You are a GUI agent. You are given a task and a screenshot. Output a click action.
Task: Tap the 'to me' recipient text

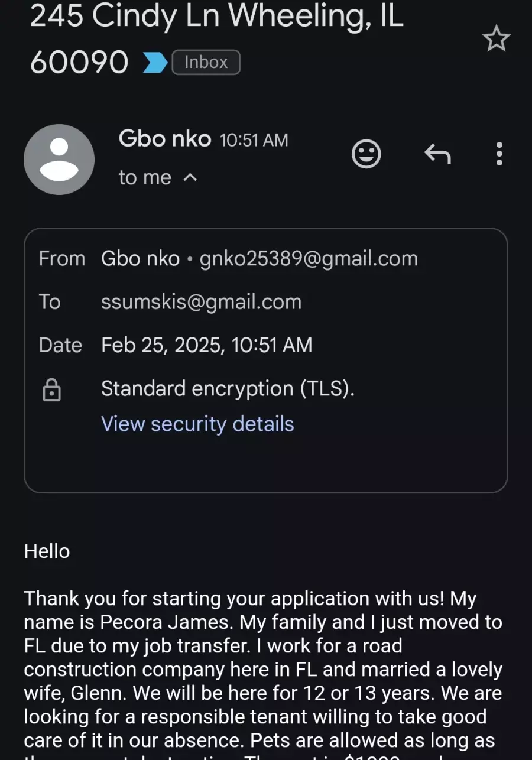point(145,177)
